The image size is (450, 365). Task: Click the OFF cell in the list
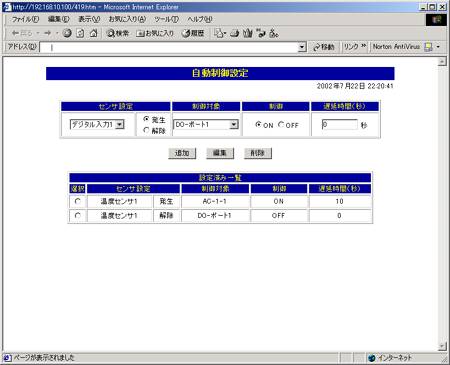pos(279,216)
